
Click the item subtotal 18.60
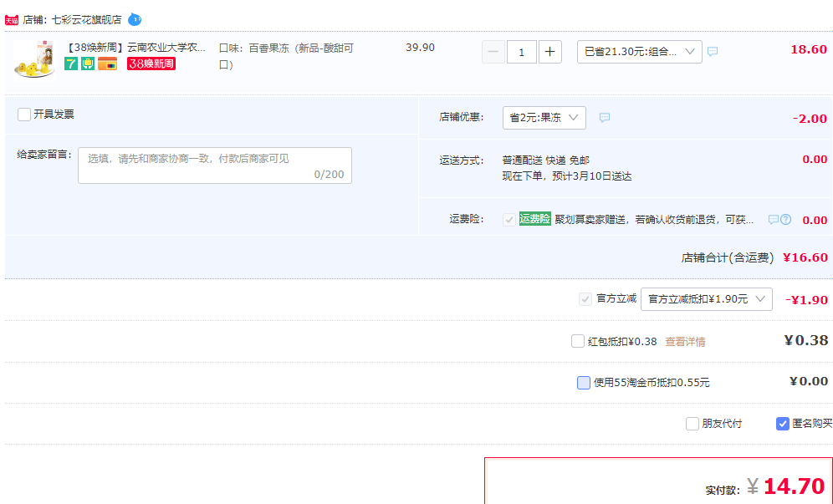click(x=809, y=49)
